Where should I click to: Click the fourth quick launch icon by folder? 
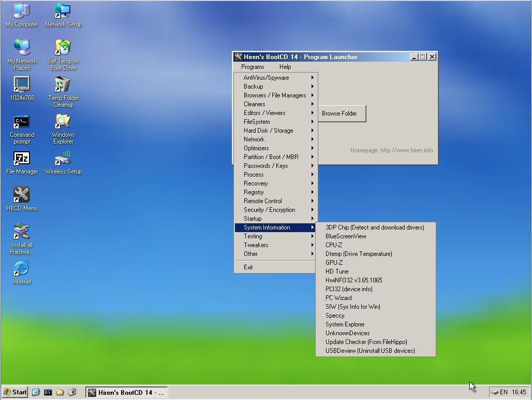[72, 392]
